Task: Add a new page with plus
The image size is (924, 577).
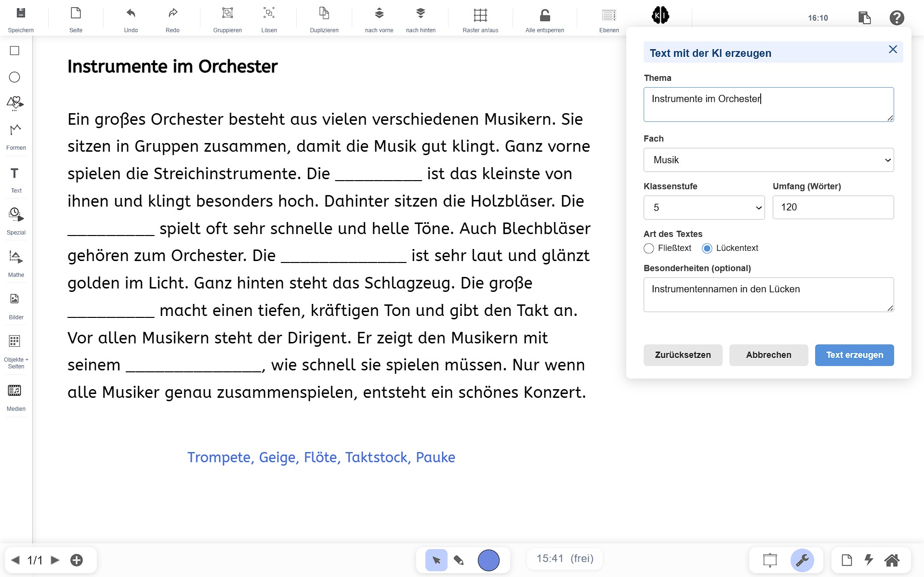Action: click(x=77, y=560)
